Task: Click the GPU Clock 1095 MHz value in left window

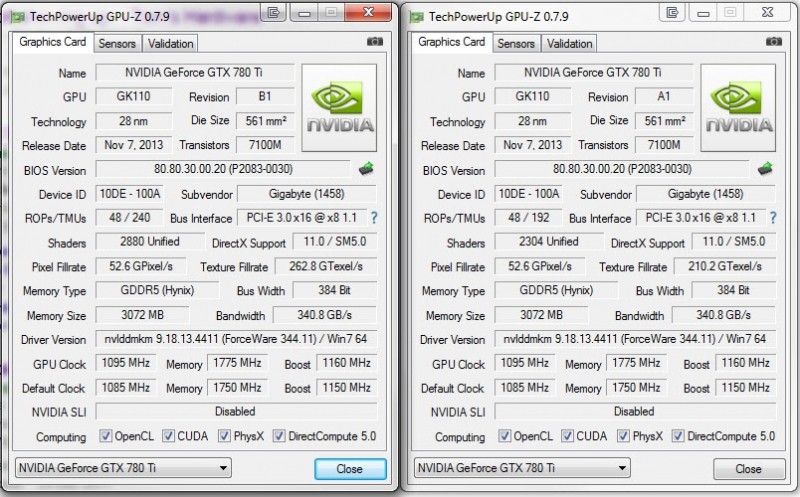Action: pyautogui.click(x=126, y=363)
